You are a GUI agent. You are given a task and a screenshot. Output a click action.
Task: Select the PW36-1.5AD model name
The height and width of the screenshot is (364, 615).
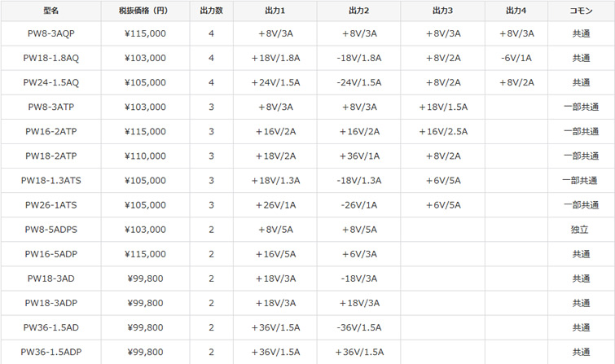(x=51, y=327)
